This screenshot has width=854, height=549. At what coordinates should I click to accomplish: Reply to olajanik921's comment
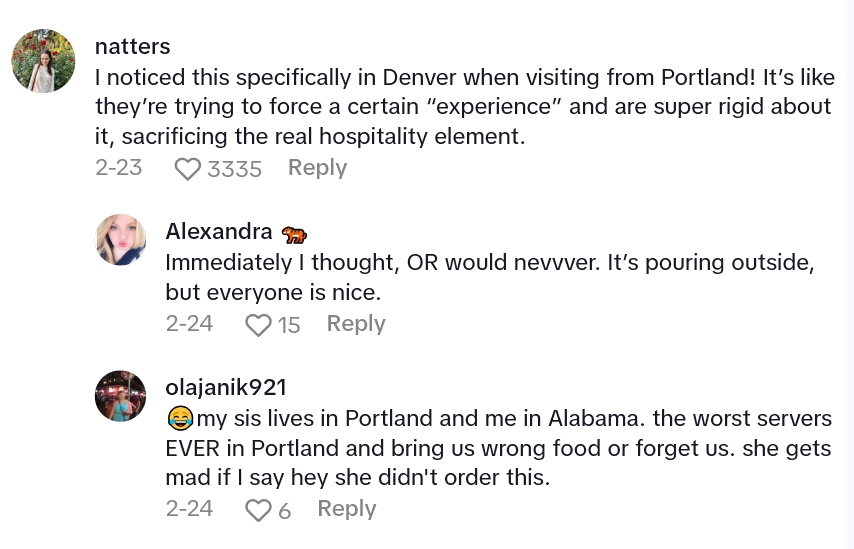tap(346, 509)
